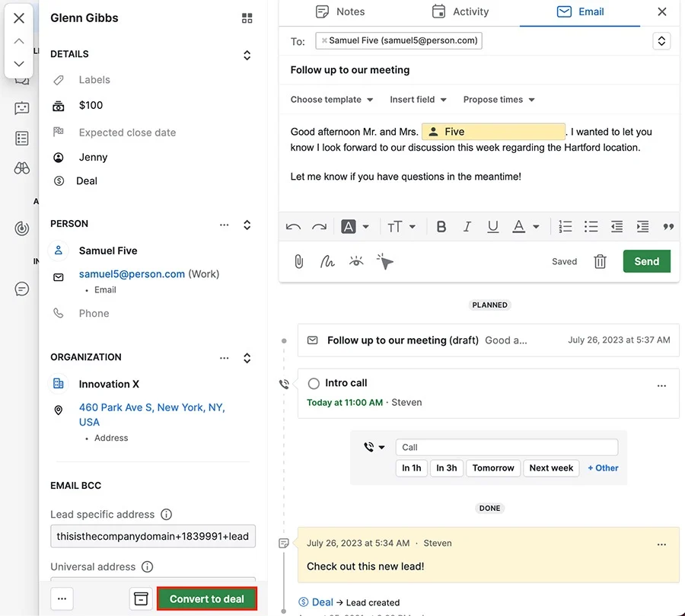Viewport: 685px width, 616px height.
Task: Toggle email open tracking eye
Action: coord(356,261)
